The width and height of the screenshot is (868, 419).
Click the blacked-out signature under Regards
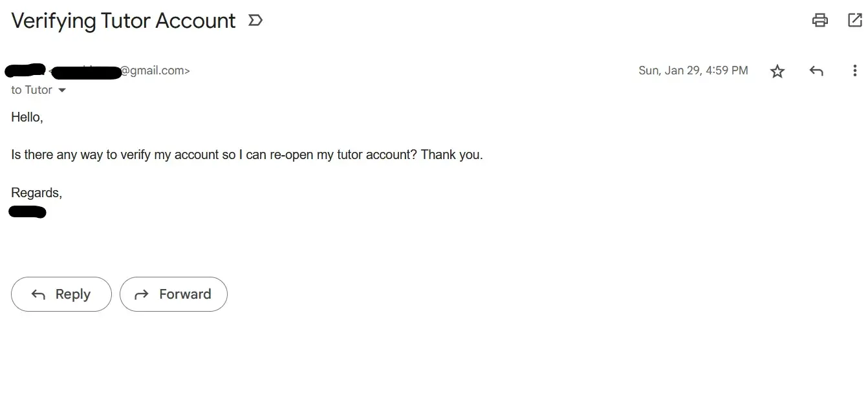click(27, 211)
